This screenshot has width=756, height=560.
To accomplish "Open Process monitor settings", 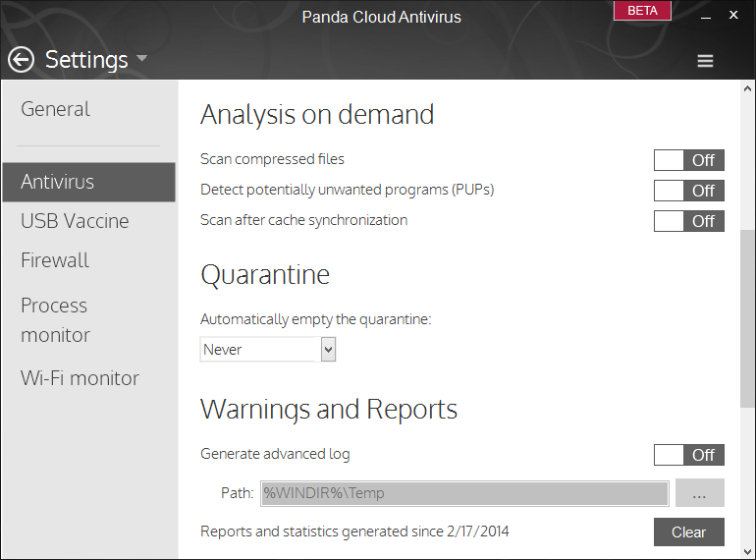I will [x=55, y=320].
